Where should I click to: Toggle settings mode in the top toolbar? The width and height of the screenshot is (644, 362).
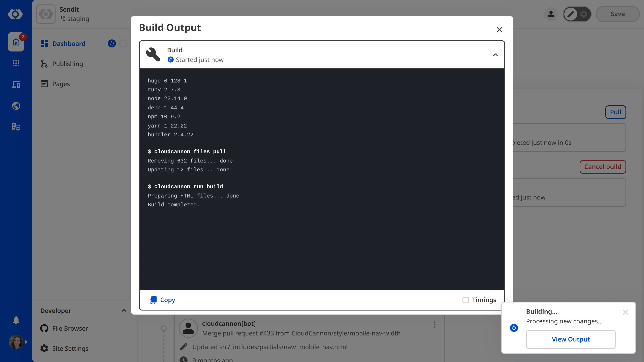(x=583, y=14)
